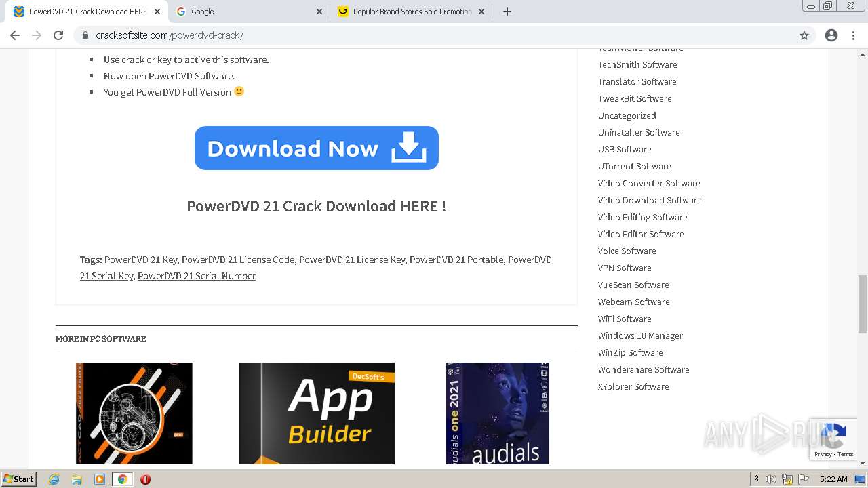Open the media player taskbar icon

99,479
